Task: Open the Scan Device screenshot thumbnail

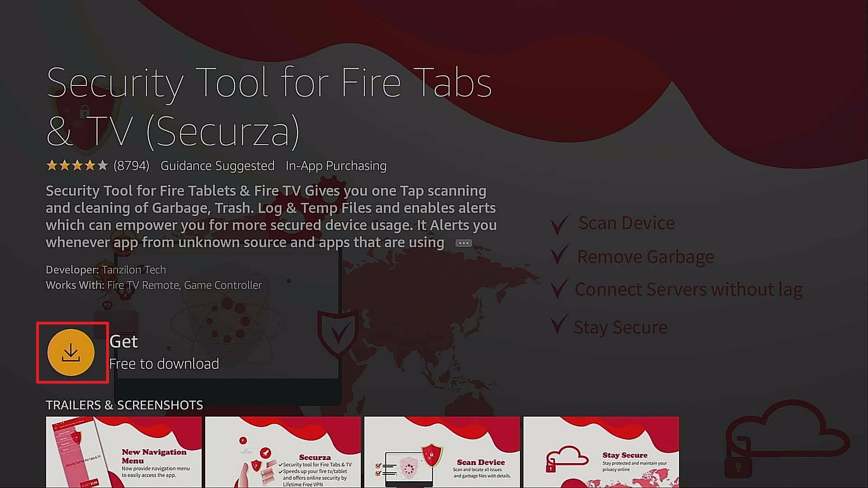Action: [442, 452]
